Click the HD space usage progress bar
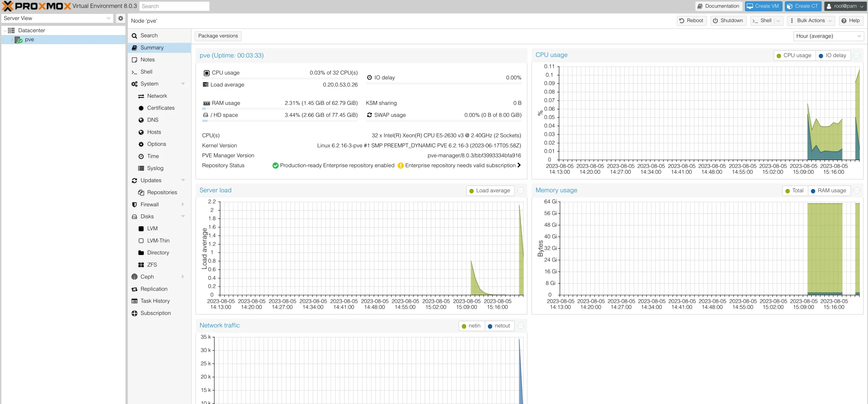This screenshot has width=868, height=404. point(280,121)
